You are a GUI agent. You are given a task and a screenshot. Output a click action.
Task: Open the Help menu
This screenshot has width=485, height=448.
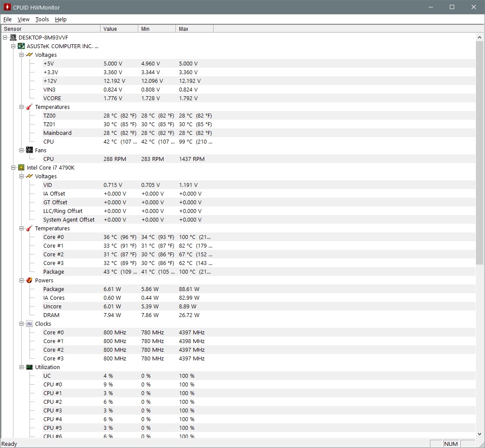61,19
